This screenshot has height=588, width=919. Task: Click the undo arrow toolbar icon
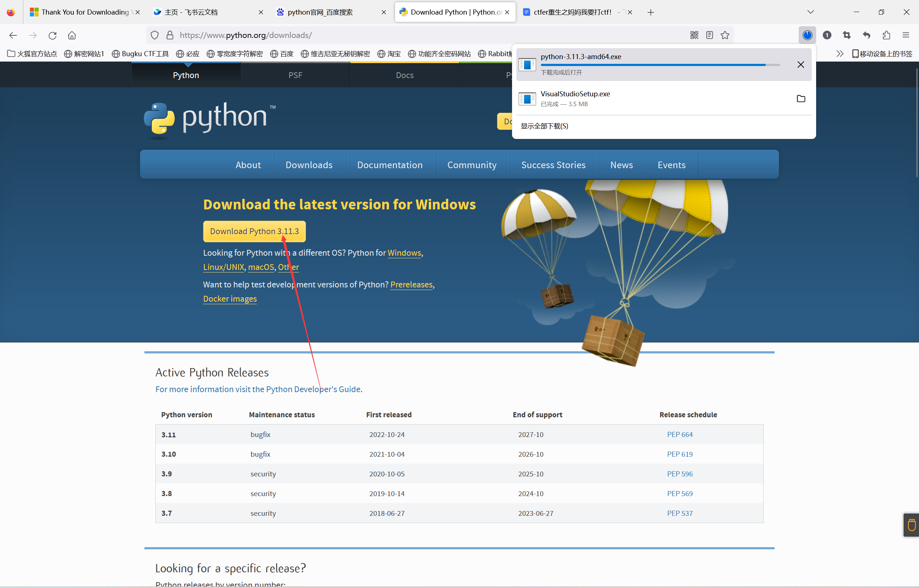(x=866, y=35)
